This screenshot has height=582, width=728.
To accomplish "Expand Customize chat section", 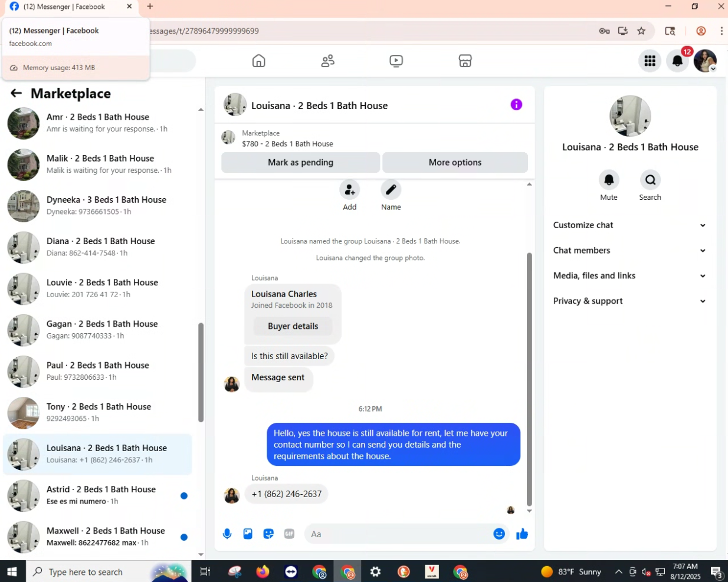I will click(629, 225).
